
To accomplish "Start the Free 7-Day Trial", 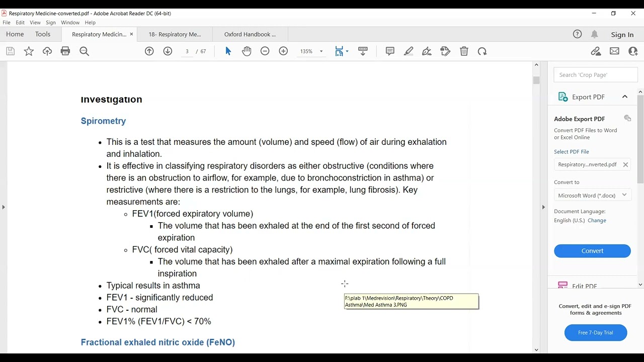I will (596, 333).
